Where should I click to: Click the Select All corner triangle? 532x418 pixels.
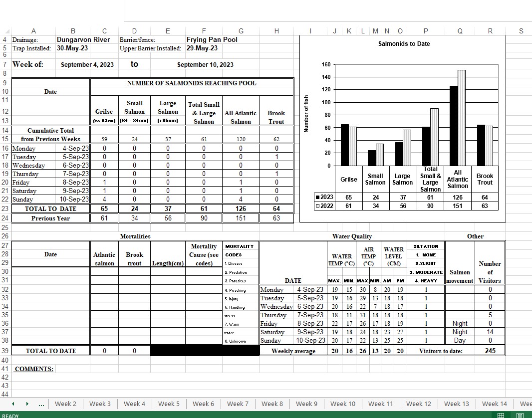[8, 31]
